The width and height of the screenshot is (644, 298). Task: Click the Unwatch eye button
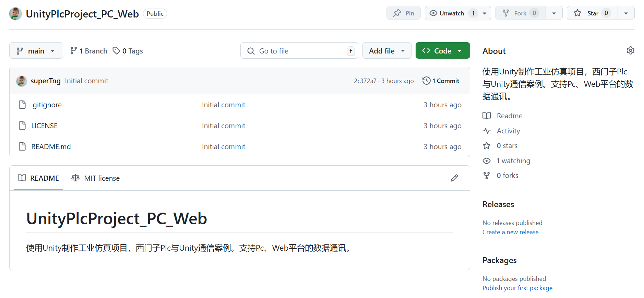pyautogui.click(x=452, y=13)
